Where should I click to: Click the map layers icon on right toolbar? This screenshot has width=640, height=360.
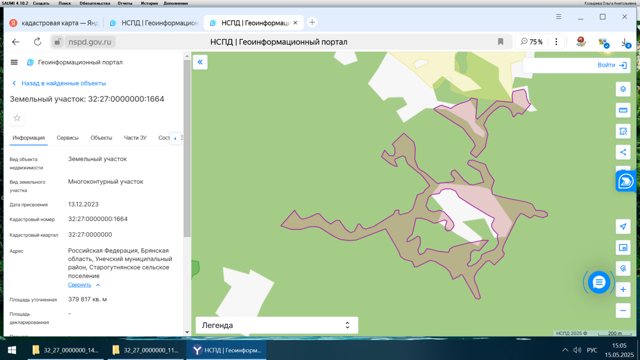tap(623, 89)
